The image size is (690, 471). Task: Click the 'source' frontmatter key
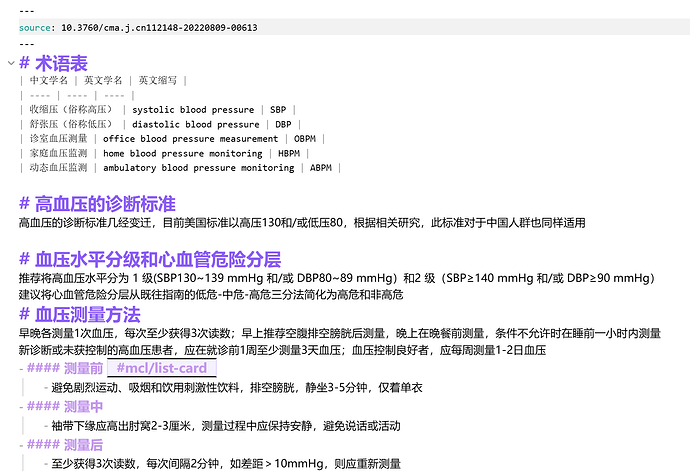[35, 28]
